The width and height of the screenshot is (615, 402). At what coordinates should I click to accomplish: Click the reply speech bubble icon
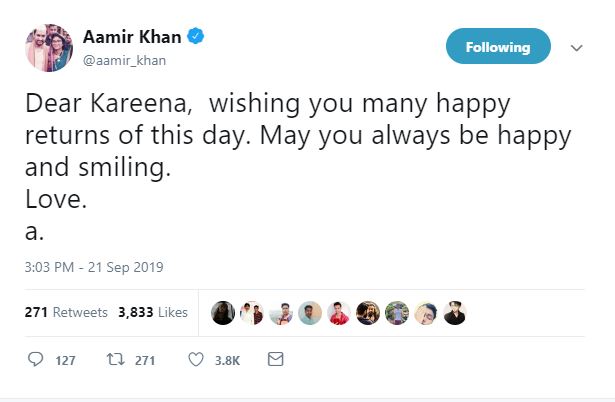tap(36, 359)
